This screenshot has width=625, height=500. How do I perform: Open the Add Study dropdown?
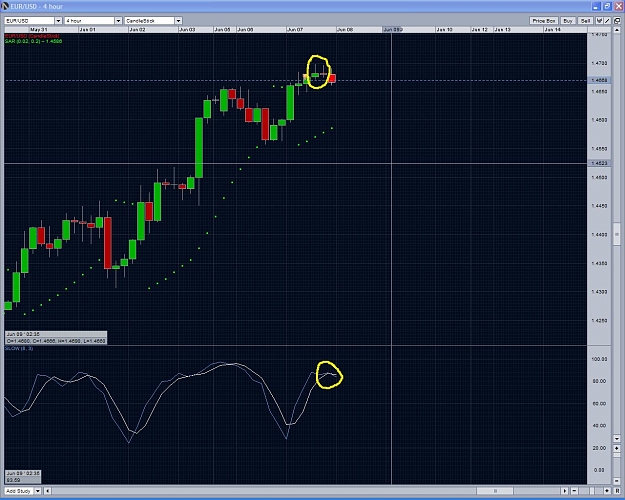(x=23, y=491)
